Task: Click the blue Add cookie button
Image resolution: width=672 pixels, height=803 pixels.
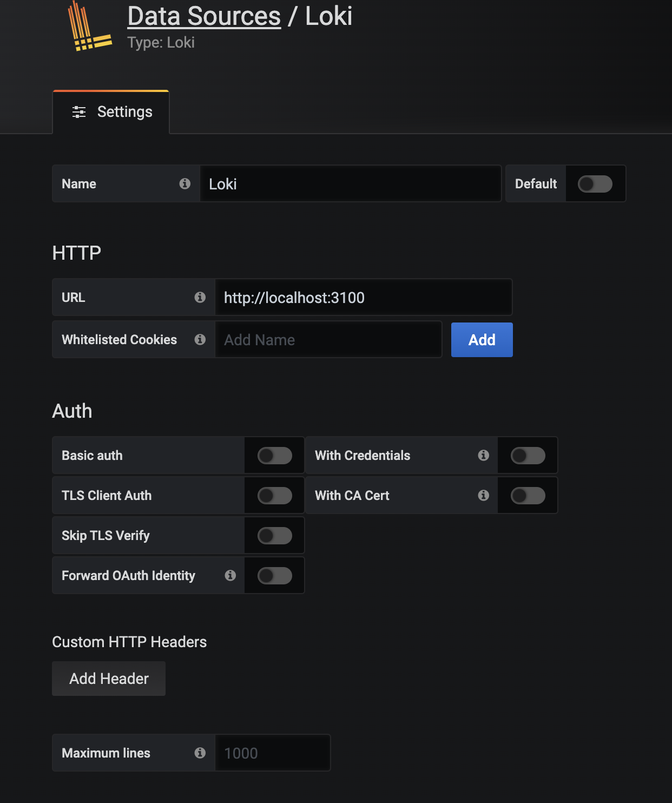Action: (x=482, y=340)
